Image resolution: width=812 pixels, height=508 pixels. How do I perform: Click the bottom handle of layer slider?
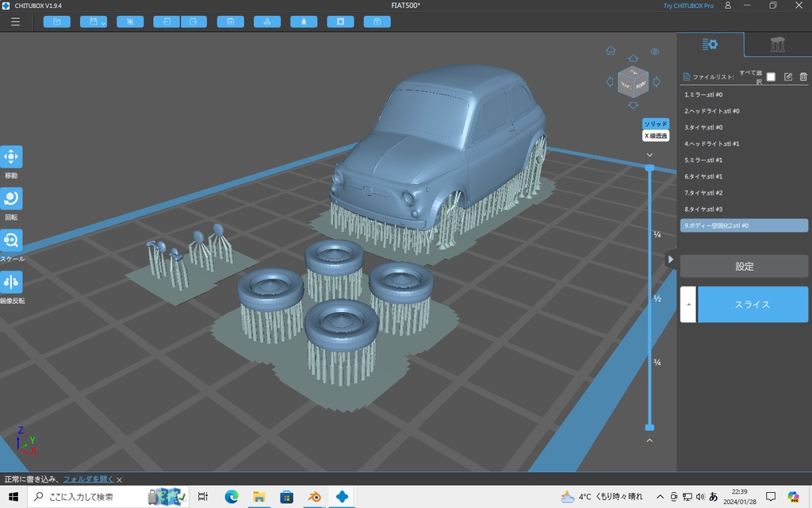click(649, 428)
